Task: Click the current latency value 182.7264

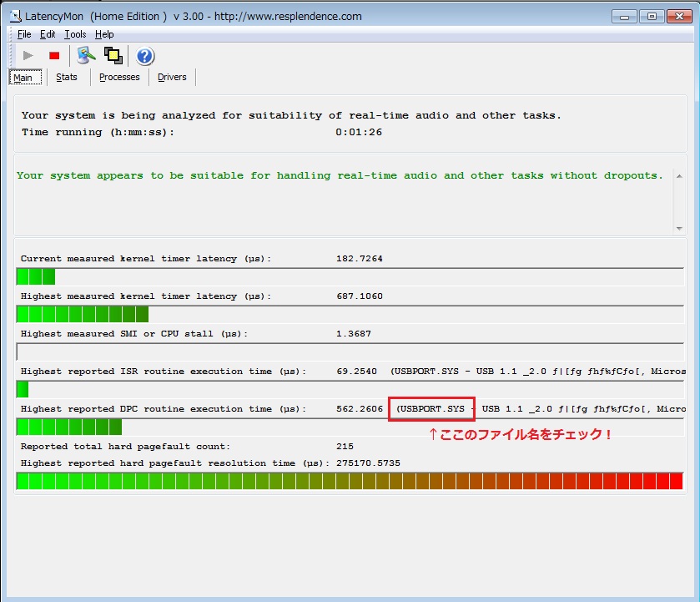Action: (360, 259)
